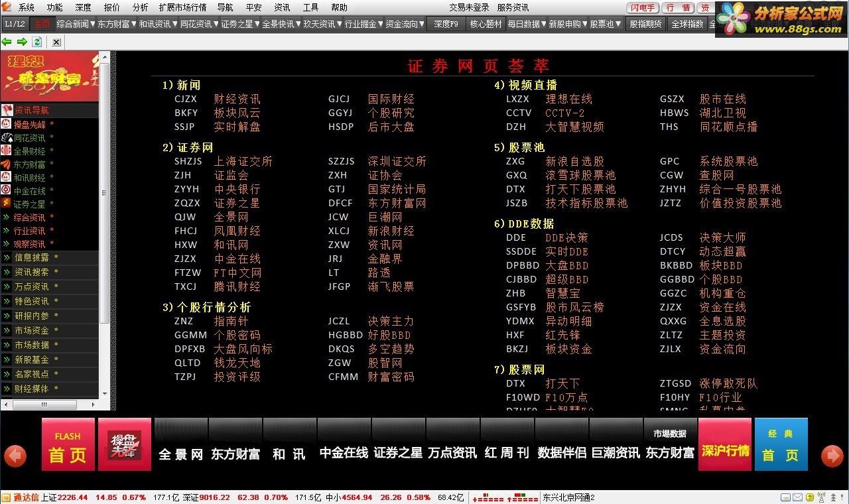This screenshot has width=849, height=504.
Task: Click the green back arrow icon
Action: [7, 42]
